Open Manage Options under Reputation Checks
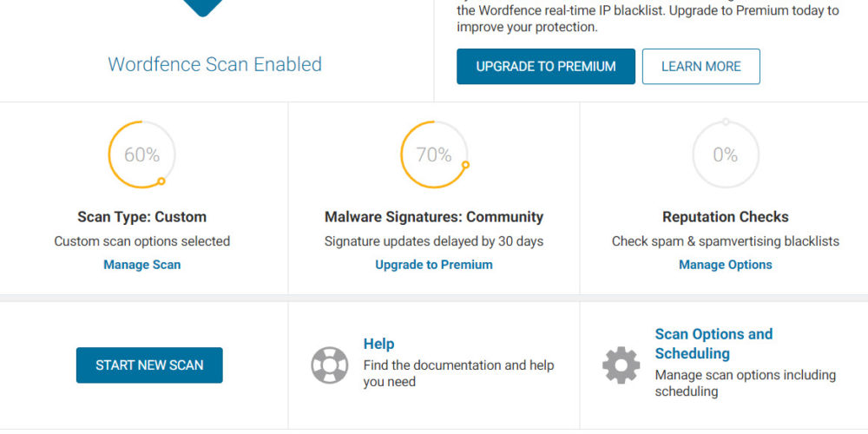The width and height of the screenshot is (868, 434). (x=726, y=265)
